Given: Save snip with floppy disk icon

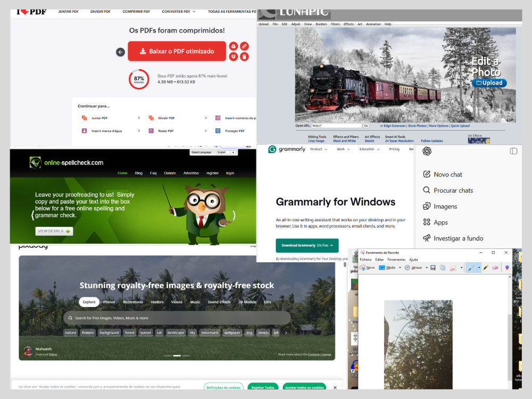Looking at the screenshot, I should [x=433, y=268].
